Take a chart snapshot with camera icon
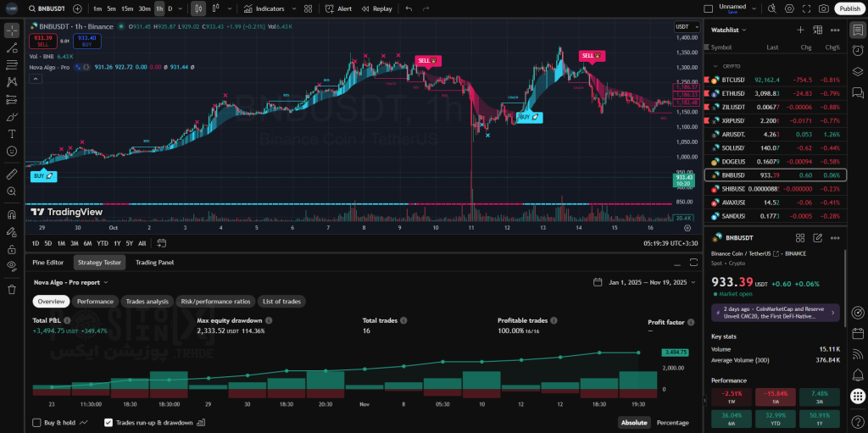Screen dimensions: 868x433 (824, 8)
